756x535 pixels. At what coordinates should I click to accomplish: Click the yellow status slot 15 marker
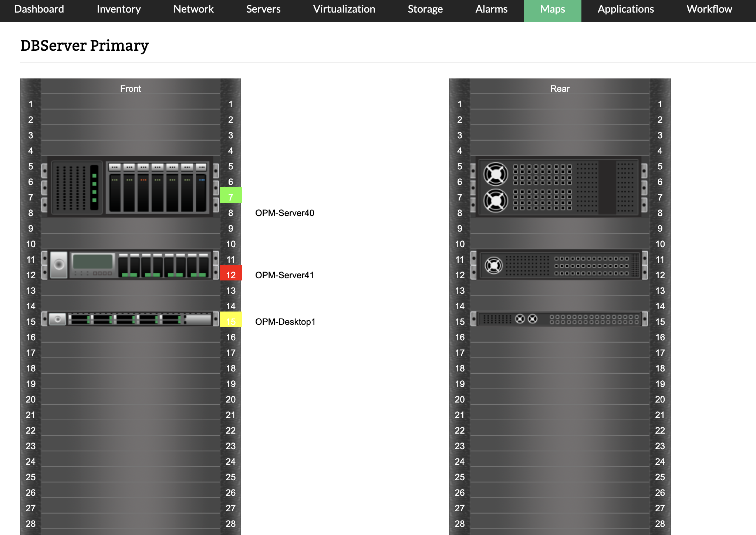230,320
